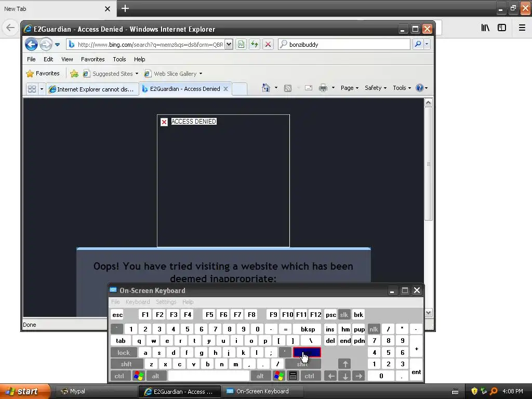This screenshot has height=399, width=532.
Task: Click the tab key on On-Screen Keyboard
Action: [121, 341]
